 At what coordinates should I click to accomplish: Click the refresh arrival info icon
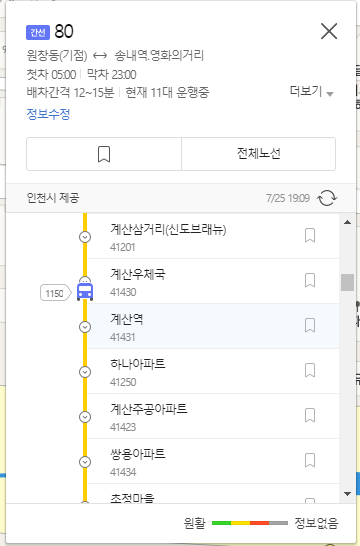pos(327,198)
